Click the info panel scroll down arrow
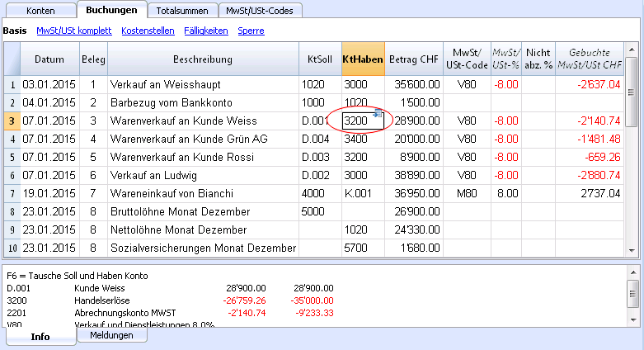This screenshot has height=350, width=644. (x=633, y=320)
